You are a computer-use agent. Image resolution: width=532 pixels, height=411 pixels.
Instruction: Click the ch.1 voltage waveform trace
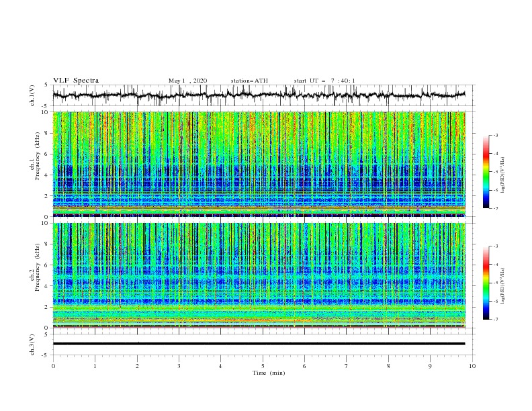click(x=259, y=95)
